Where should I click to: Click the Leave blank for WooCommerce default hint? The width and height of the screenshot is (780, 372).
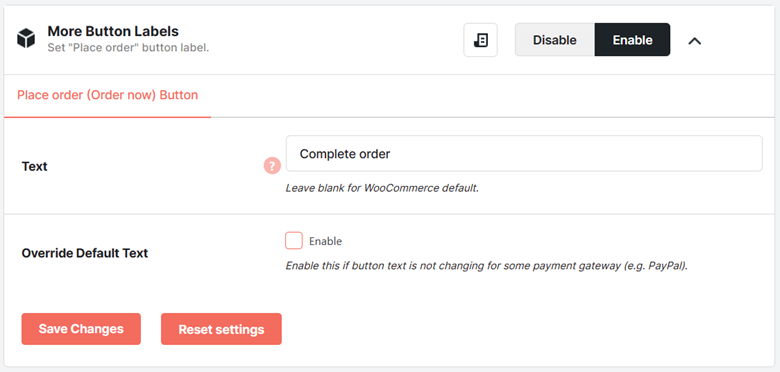coord(382,188)
